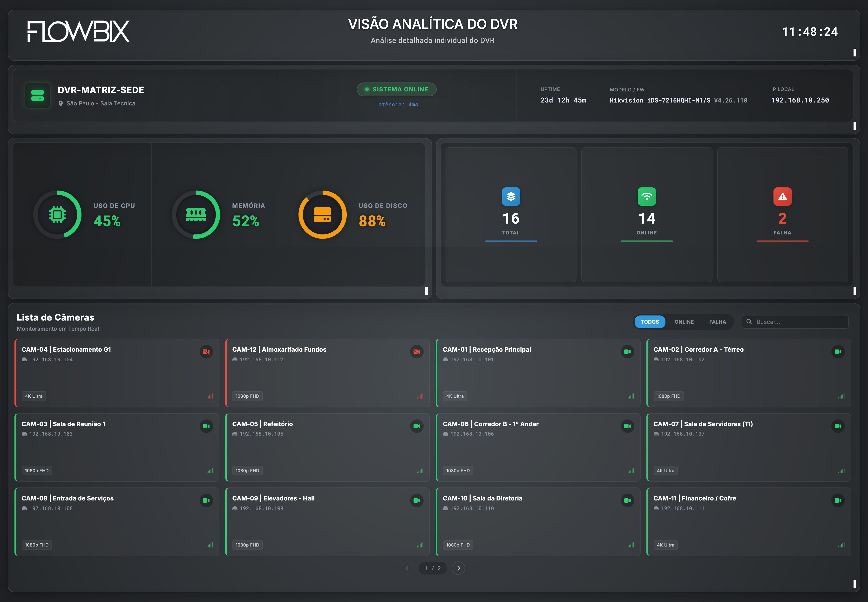Click the camera icon on CAM-02 Corredor A

(838, 352)
